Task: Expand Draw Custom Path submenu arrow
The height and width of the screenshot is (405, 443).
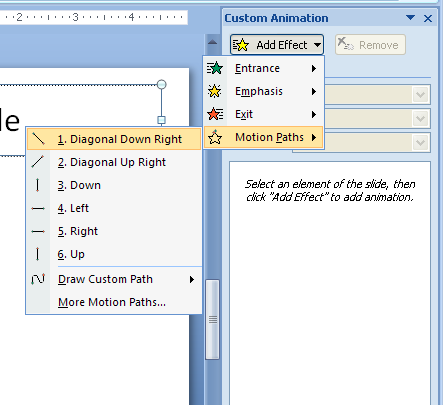Action: coord(192,279)
